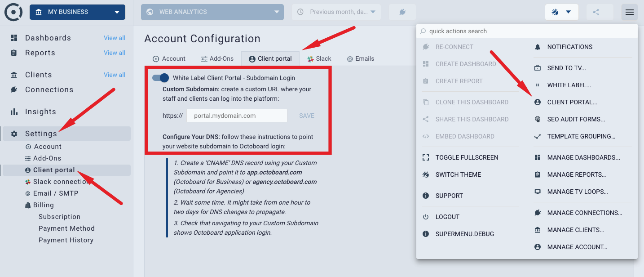Switch to the Emails tab
The height and width of the screenshot is (277, 644).
click(361, 58)
